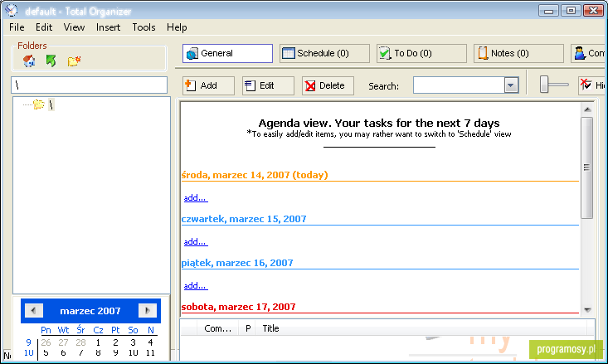Open the File menu

[x=17, y=27]
